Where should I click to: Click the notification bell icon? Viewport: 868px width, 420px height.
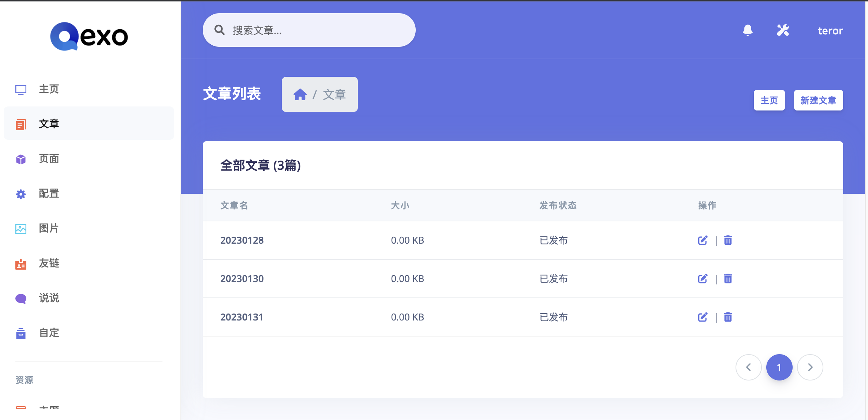(748, 30)
